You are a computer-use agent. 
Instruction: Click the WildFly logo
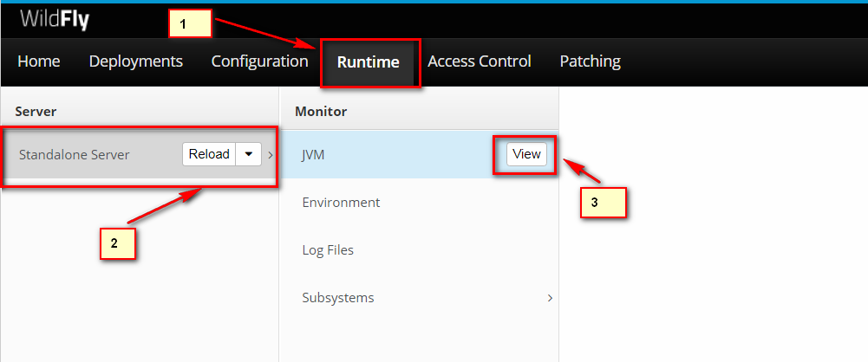tap(55, 19)
